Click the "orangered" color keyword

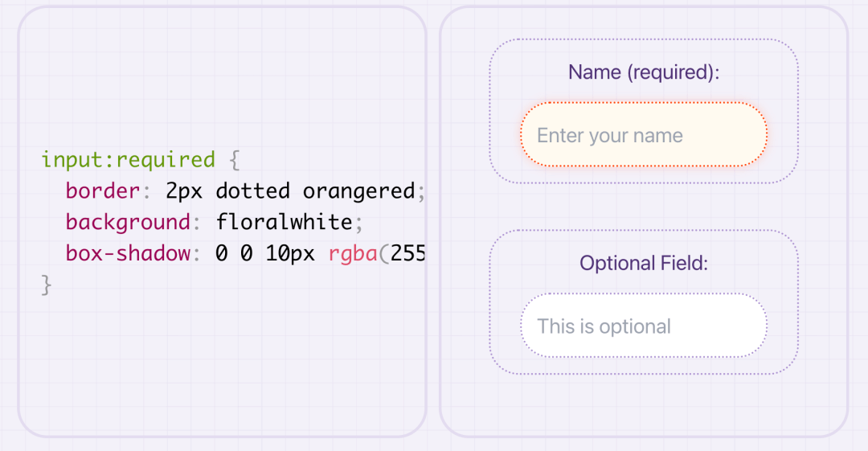click(x=358, y=191)
